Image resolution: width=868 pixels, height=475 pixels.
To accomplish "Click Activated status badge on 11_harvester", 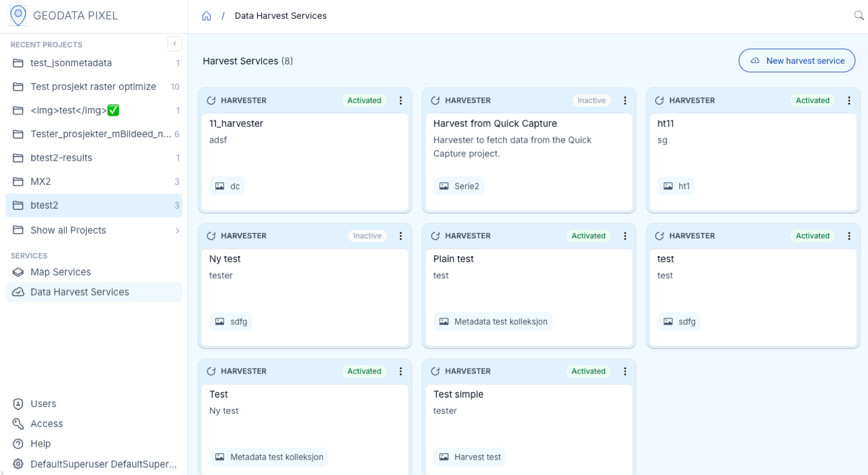I will [364, 101].
